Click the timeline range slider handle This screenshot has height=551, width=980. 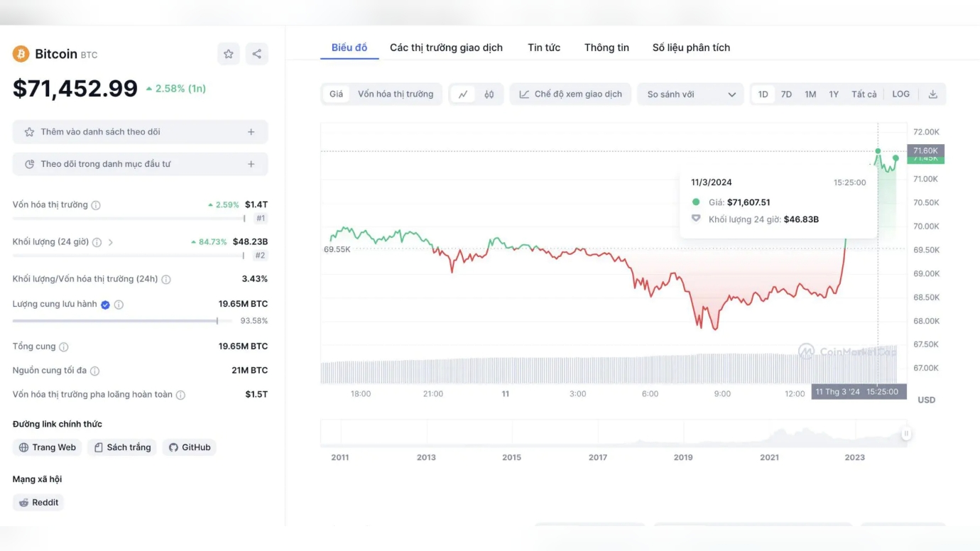point(906,434)
